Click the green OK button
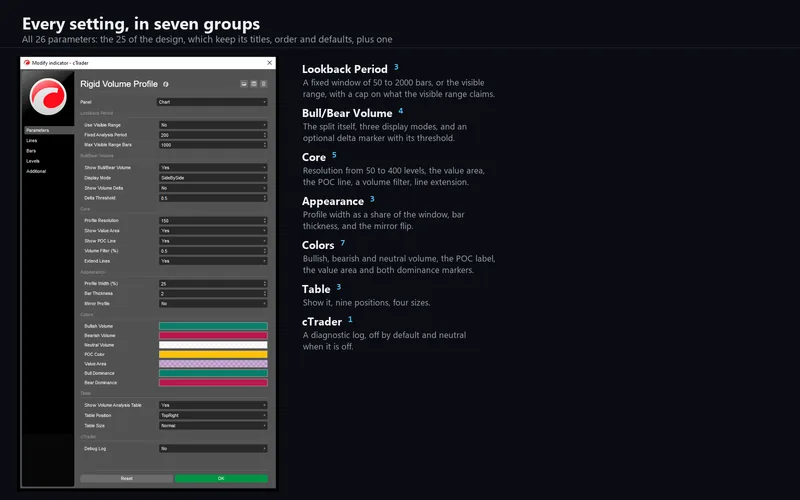Image resolution: width=800 pixels, height=500 pixels. (x=221, y=479)
